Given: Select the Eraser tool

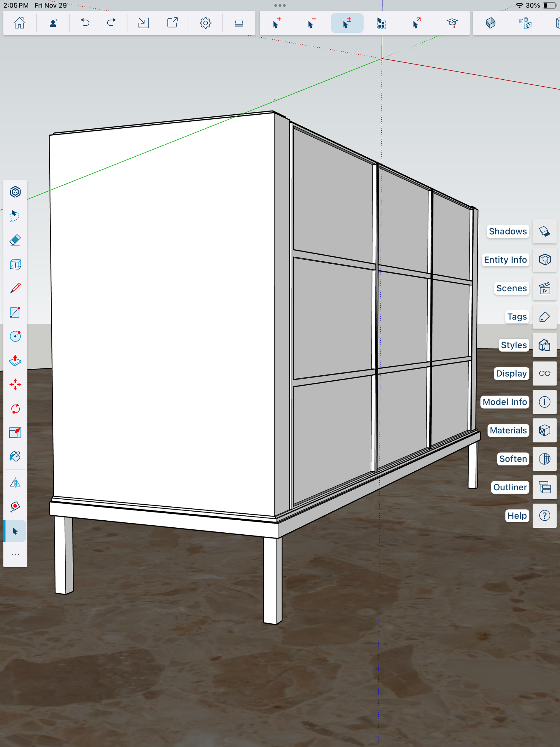Looking at the screenshot, I should (15, 240).
